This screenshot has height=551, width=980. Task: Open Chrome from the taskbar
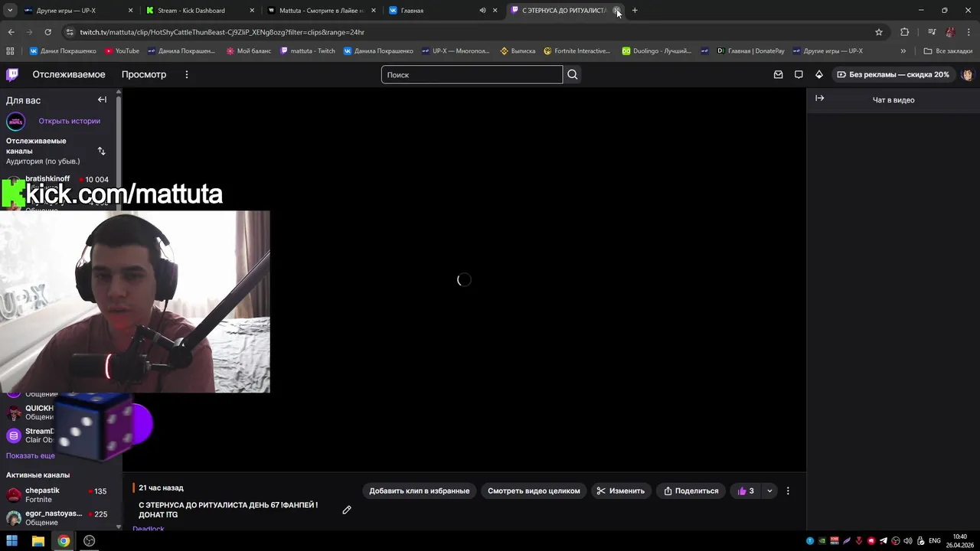(x=64, y=541)
